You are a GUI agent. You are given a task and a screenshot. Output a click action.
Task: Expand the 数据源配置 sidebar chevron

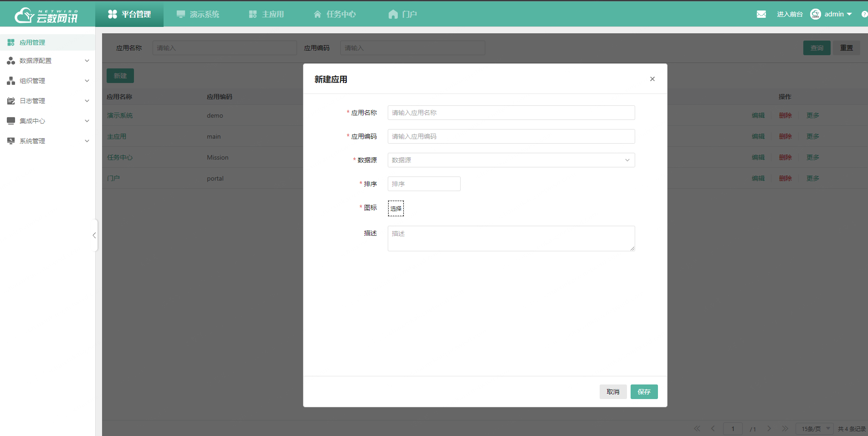click(87, 61)
